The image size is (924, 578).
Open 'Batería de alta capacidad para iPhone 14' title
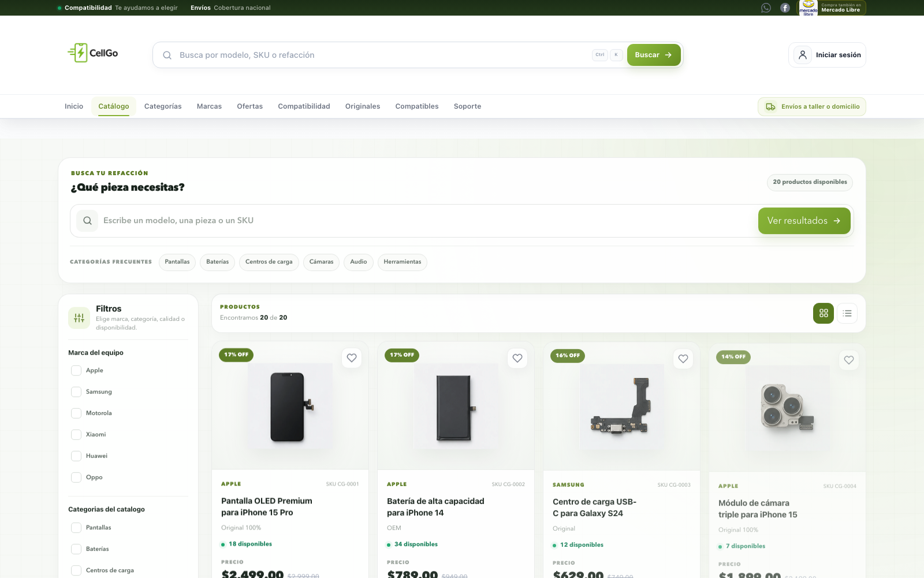[x=435, y=507]
